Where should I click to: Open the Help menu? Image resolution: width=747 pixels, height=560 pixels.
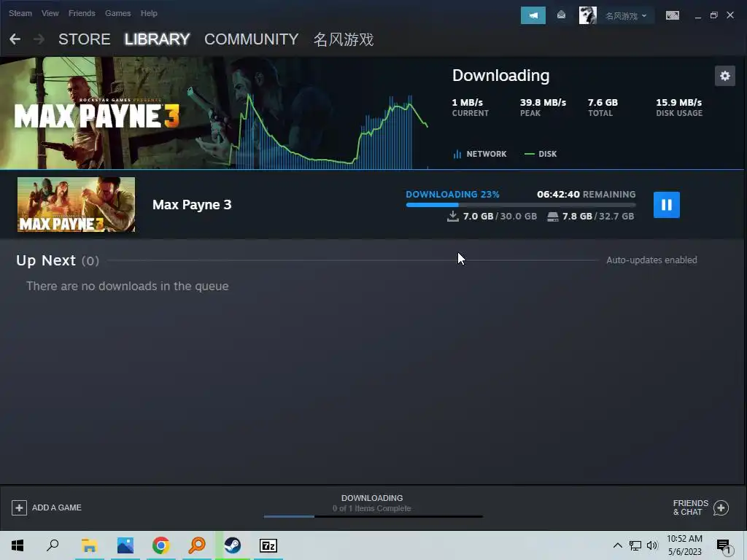point(149,13)
